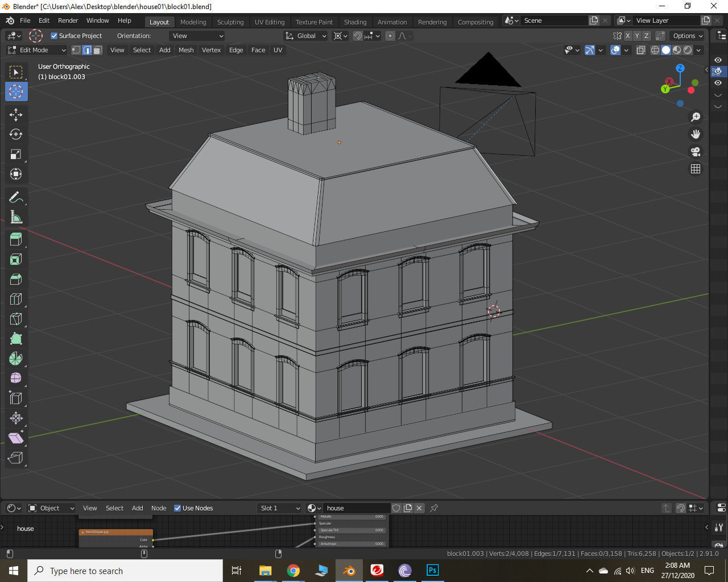
Task: Open the Render menu
Action: tap(68, 20)
